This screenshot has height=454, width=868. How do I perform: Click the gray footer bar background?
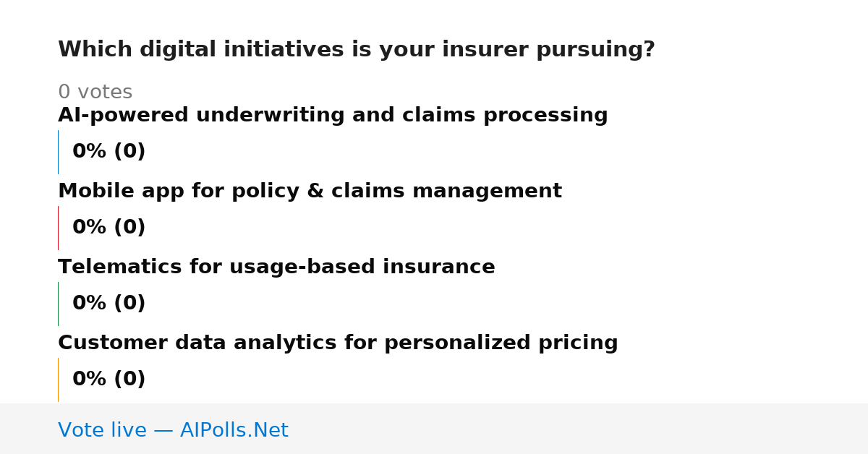point(579,429)
